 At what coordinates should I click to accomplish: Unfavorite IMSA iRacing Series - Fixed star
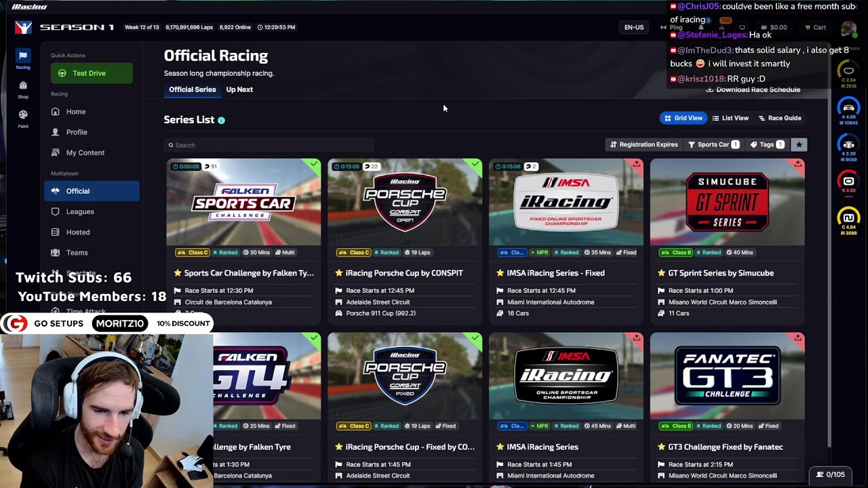pos(500,273)
